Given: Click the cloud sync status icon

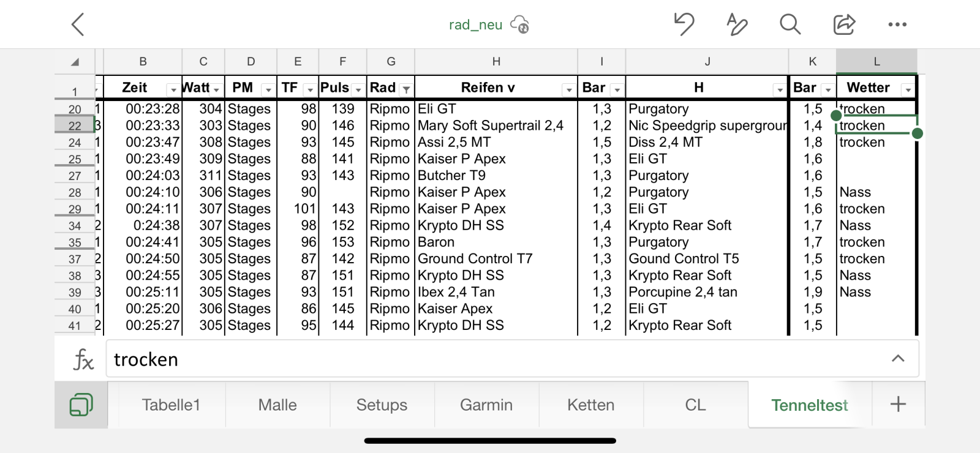Looking at the screenshot, I should point(520,24).
